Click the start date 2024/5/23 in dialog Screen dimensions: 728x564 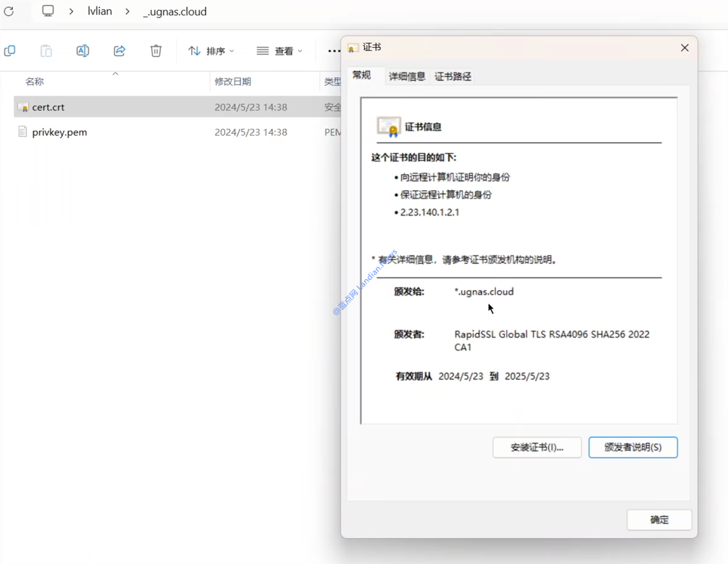pyautogui.click(x=461, y=376)
